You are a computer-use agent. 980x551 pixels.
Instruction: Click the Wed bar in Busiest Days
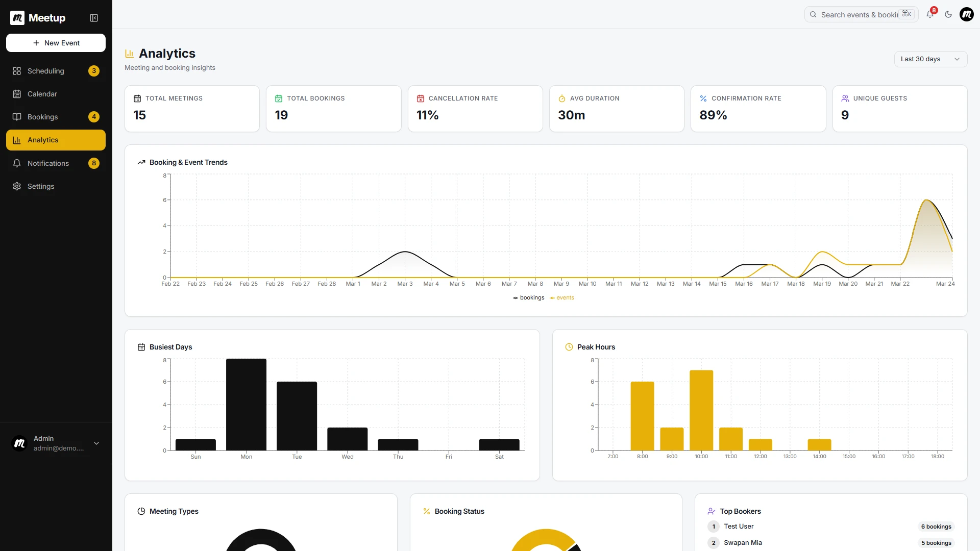(x=347, y=439)
